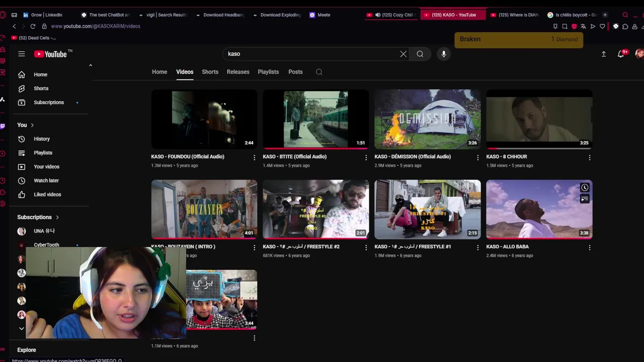Screen dimensions: 644x362
Task: Show more subscriptions with the down chevron
Action: pyautogui.click(x=22, y=328)
